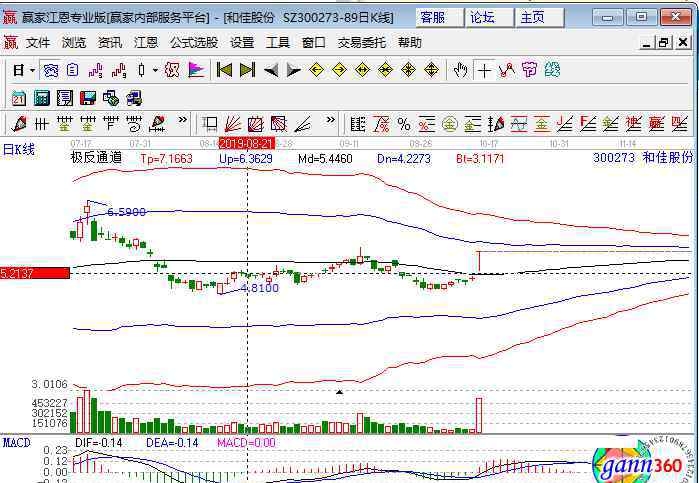Click yellow diamond left-arrow shift icon

tap(317, 70)
